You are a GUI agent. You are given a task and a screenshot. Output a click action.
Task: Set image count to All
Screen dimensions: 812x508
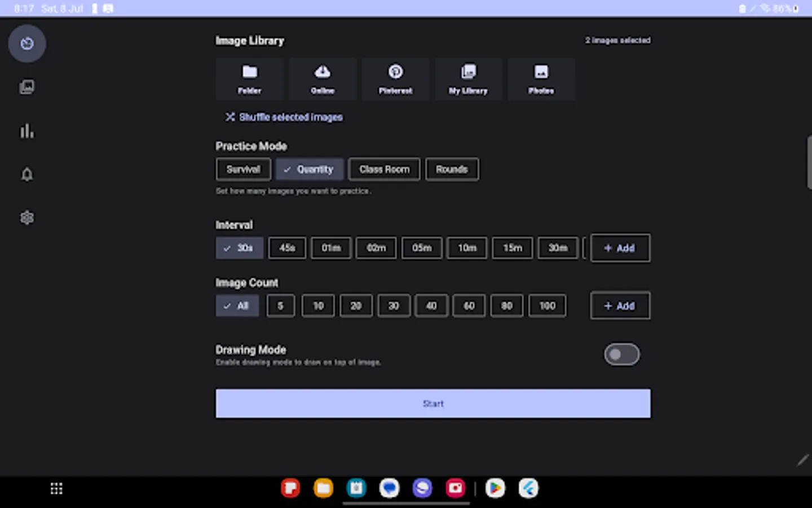click(237, 306)
